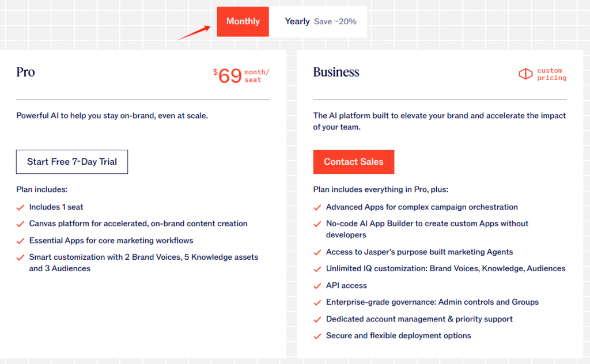Click checkmark next to Enterprise-grade governance

point(317,302)
